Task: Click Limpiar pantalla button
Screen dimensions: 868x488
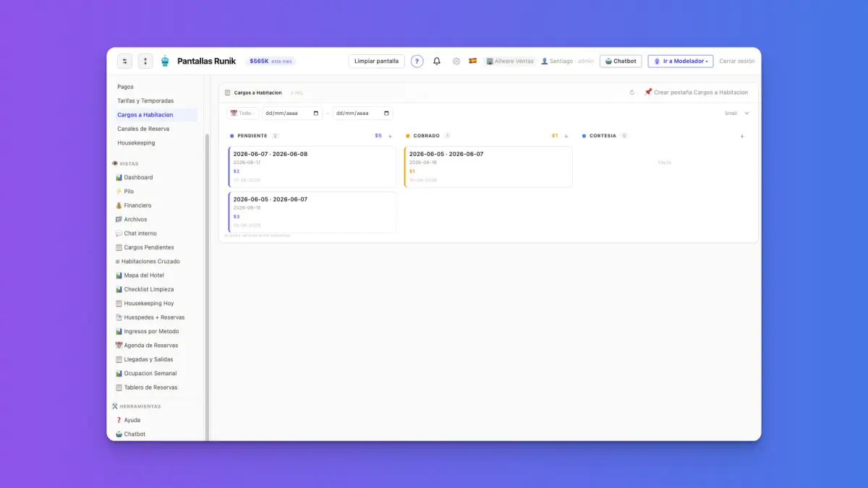Action: coord(376,61)
